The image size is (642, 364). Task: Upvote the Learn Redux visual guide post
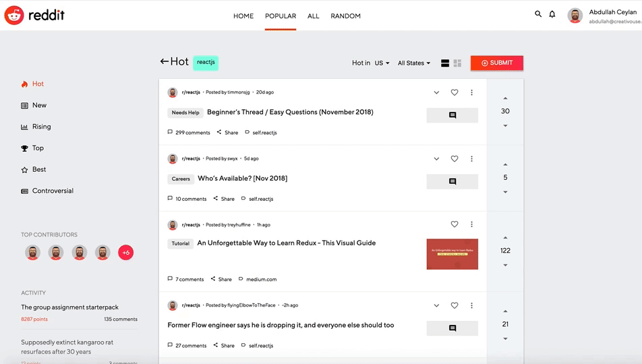(505, 238)
